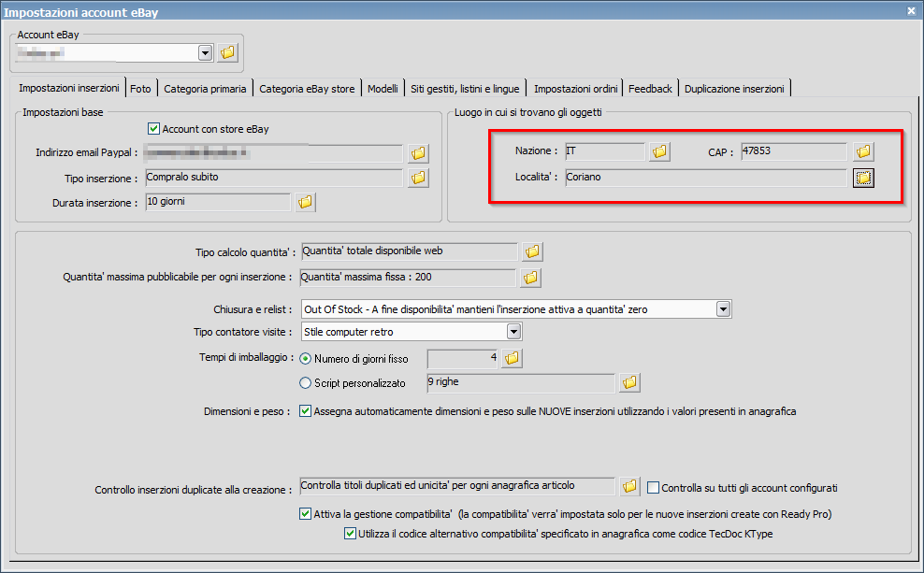Image resolution: width=924 pixels, height=573 pixels.
Task: Select Script personalizzato radio button
Action: (305, 383)
